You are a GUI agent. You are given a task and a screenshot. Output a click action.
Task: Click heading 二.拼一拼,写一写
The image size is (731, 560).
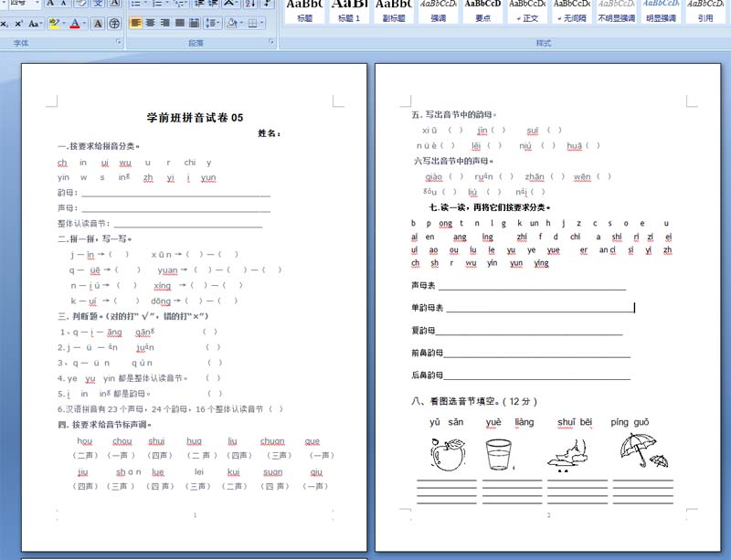coord(95,238)
